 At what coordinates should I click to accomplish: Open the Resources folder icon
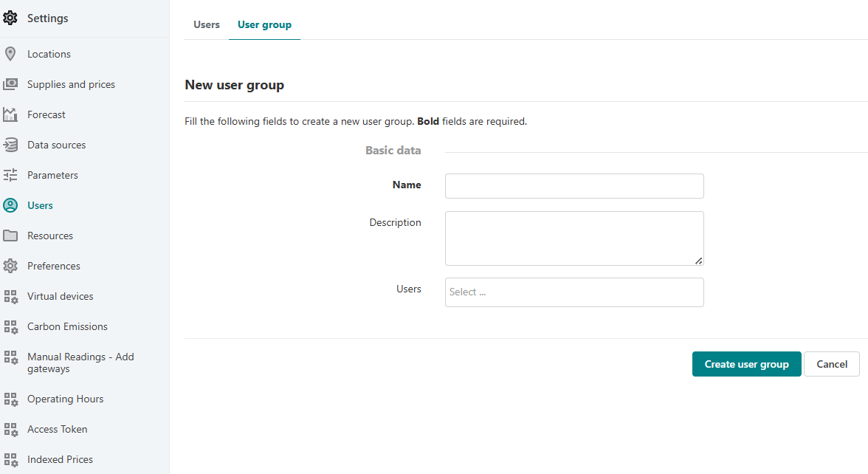[10, 236]
